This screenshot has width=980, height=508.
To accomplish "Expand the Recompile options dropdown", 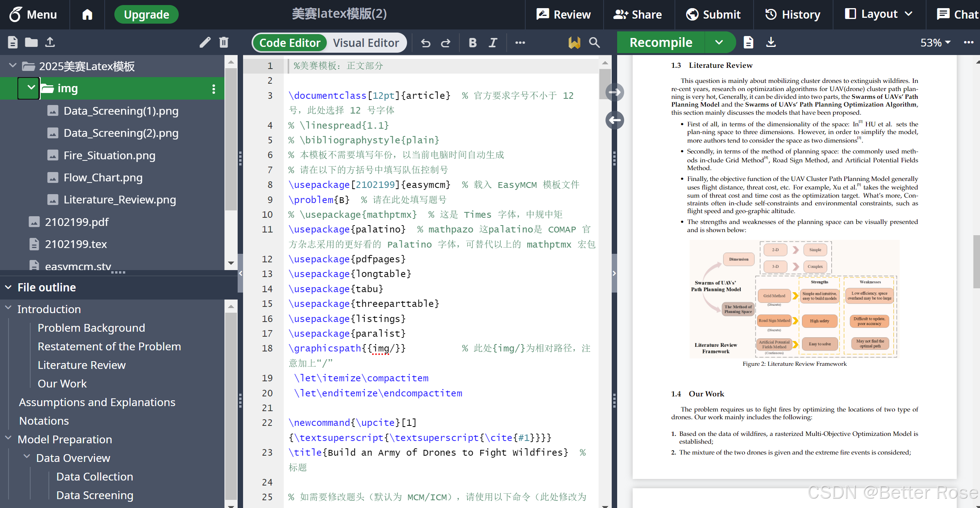I will pyautogui.click(x=719, y=42).
